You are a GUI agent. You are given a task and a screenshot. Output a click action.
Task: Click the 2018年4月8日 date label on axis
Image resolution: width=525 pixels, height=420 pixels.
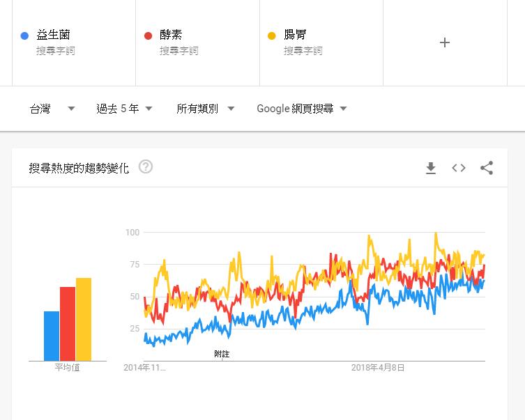coord(377,367)
